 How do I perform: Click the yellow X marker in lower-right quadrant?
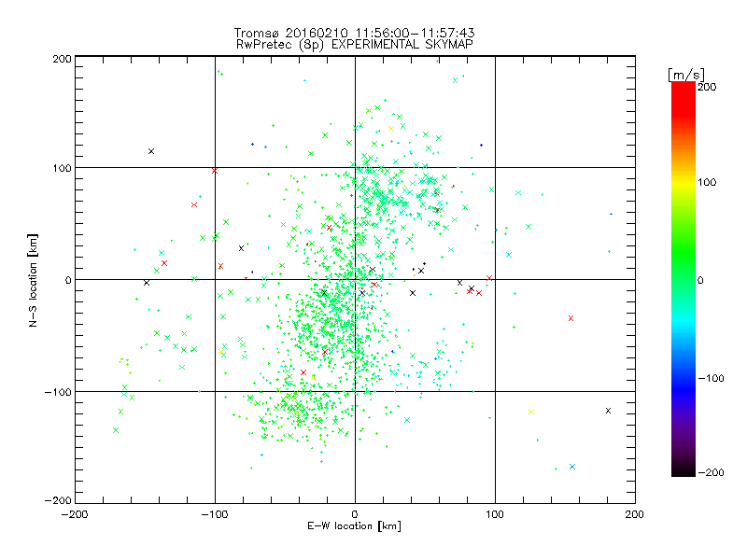[531, 412]
